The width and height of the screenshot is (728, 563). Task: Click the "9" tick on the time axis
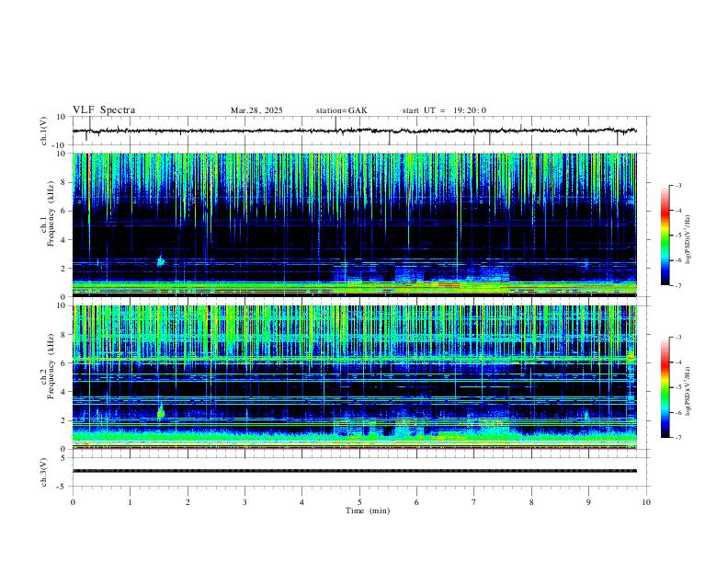pyautogui.click(x=588, y=502)
